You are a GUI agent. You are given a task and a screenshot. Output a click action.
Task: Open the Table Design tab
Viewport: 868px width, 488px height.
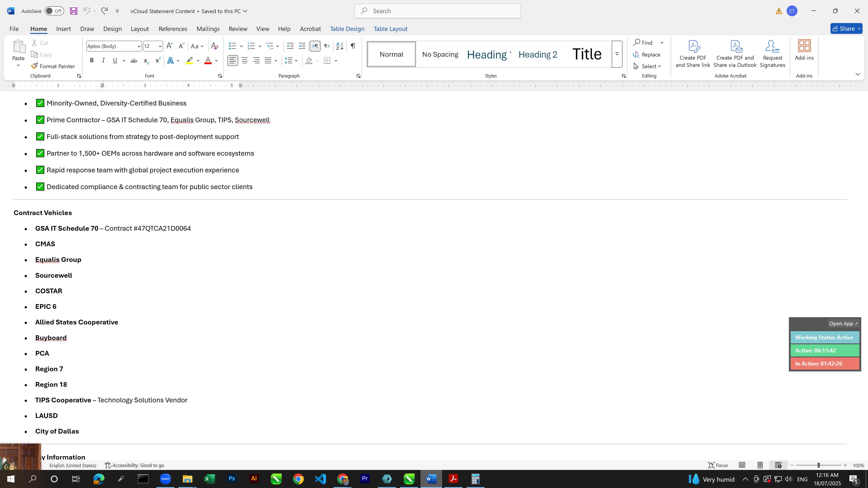(x=347, y=29)
